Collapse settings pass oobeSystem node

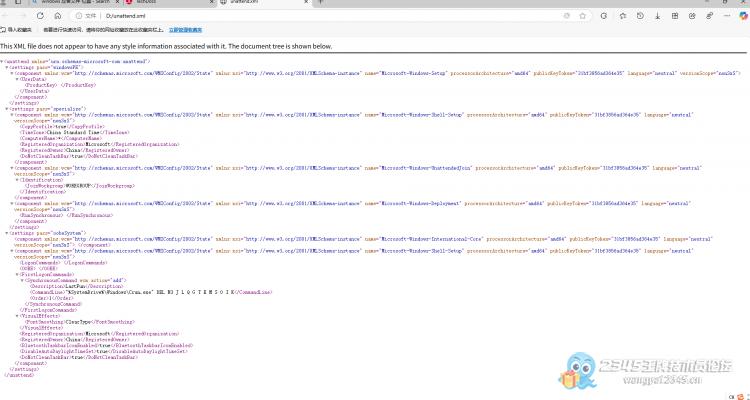pos(7,233)
